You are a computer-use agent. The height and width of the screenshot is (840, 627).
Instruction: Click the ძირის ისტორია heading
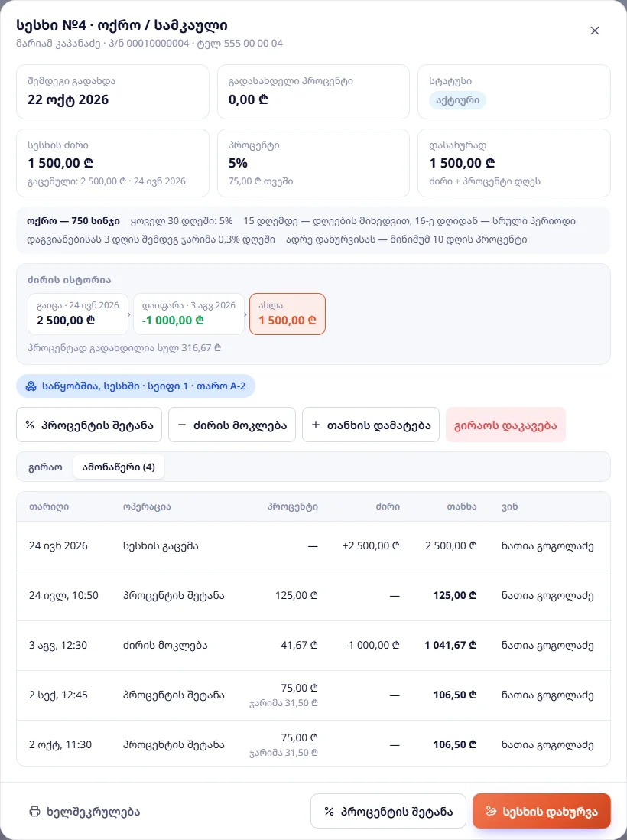[x=69, y=280]
